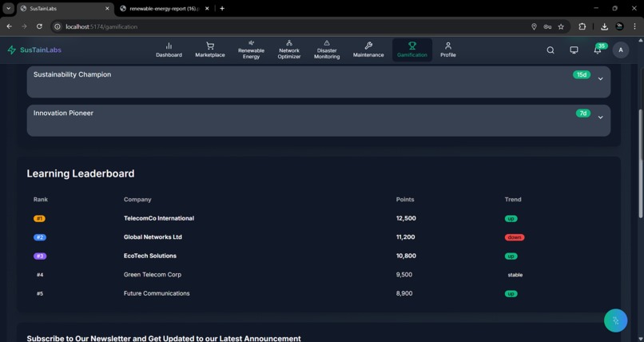Click the 10,800 points value
The height and width of the screenshot is (342, 644).
click(x=406, y=256)
